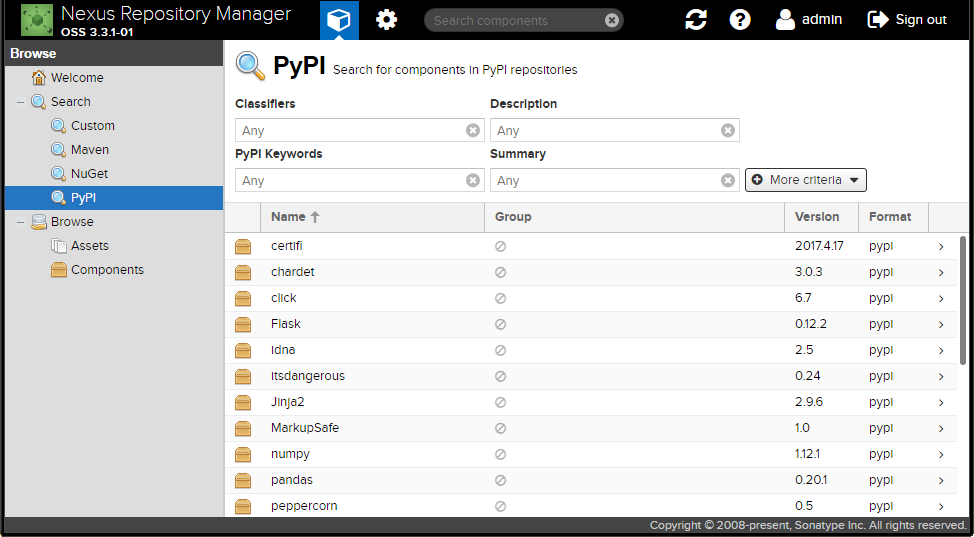Viewport: 974px width, 537px height.
Task: Clear the PyPI Keywords field
Action: point(473,180)
